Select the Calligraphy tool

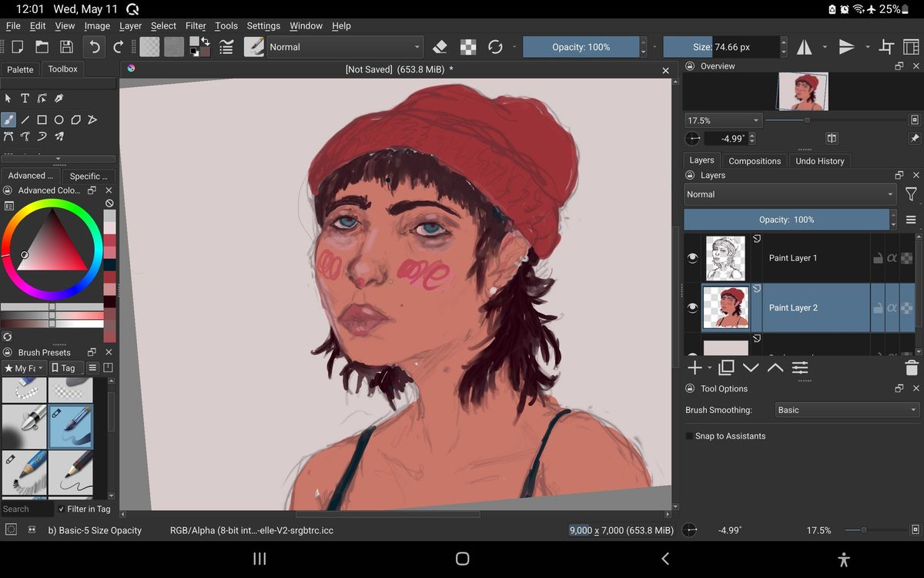[59, 98]
